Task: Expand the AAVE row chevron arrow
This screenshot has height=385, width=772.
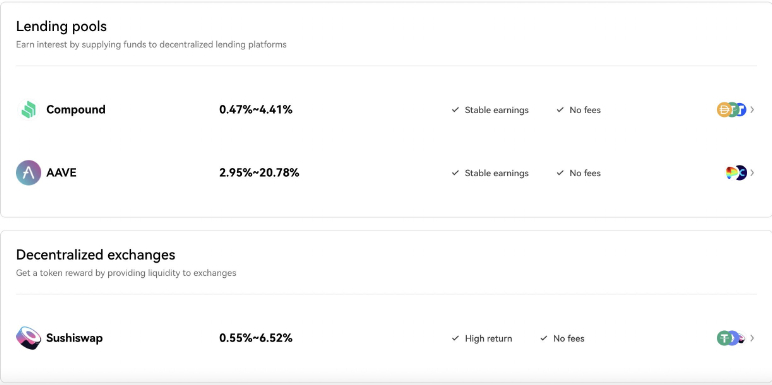Action: [x=752, y=173]
